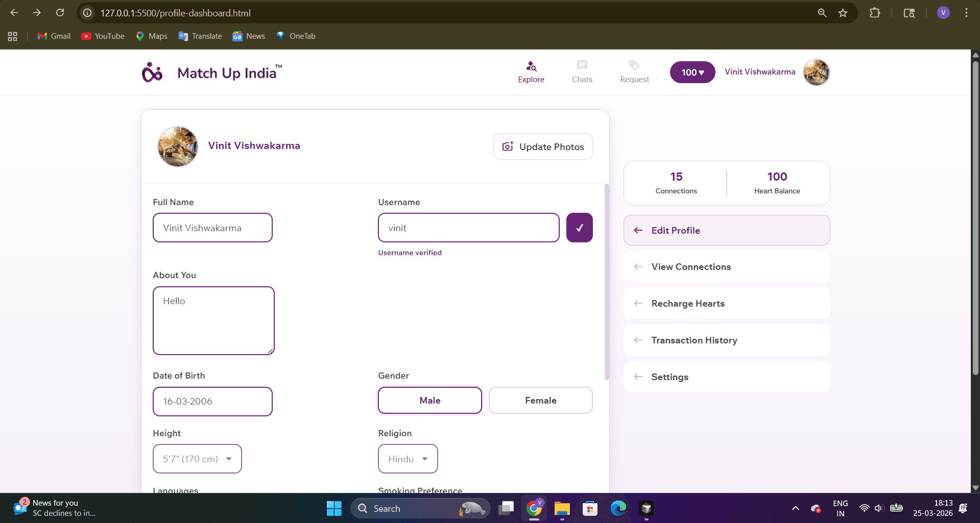Click the Match Up India infinity logo
The image size is (980, 523).
click(152, 72)
